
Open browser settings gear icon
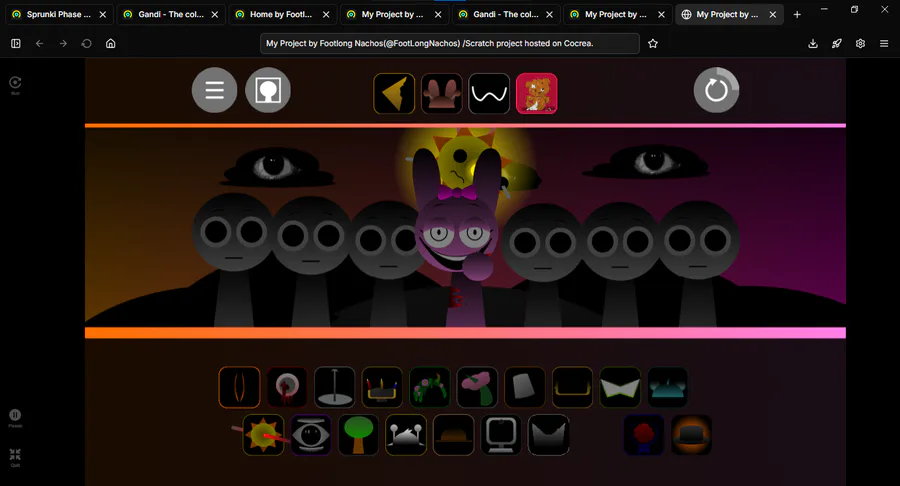[860, 43]
